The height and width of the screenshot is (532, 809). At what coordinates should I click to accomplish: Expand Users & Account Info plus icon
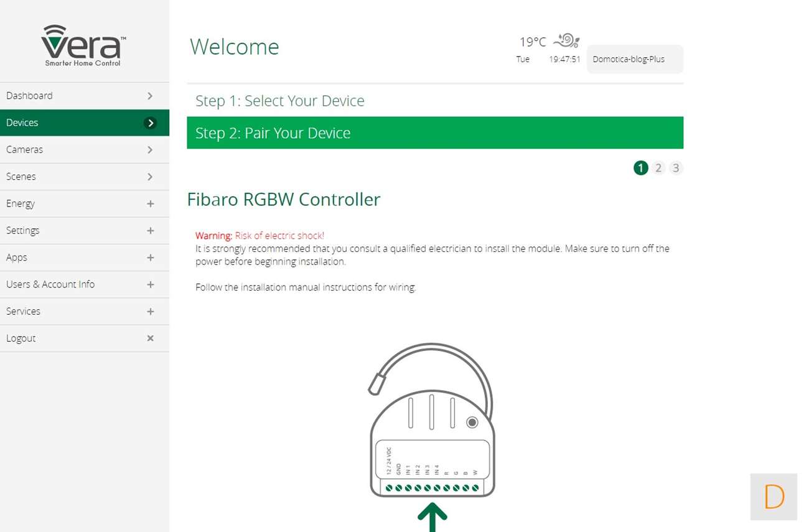click(150, 284)
